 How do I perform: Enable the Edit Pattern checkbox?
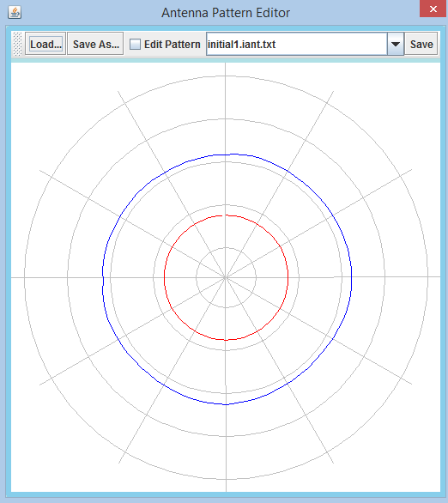(135, 44)
